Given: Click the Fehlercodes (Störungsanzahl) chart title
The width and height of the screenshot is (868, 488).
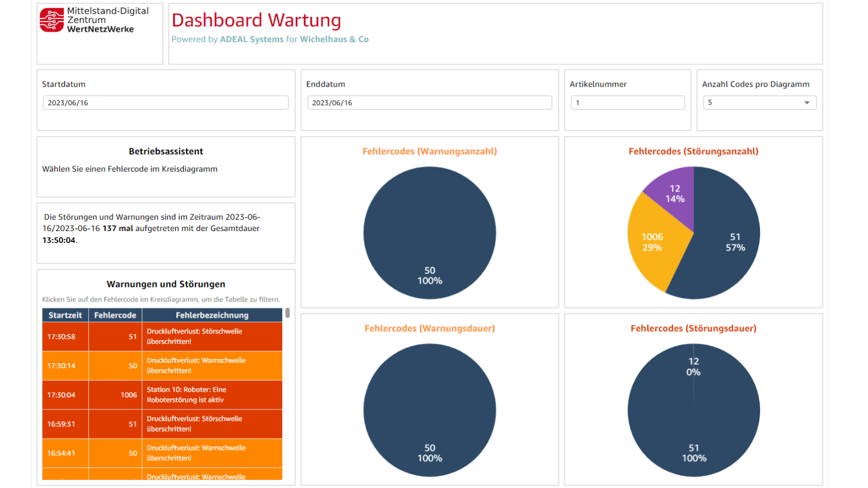Looking at the screenshot, I should click(693, 151).
